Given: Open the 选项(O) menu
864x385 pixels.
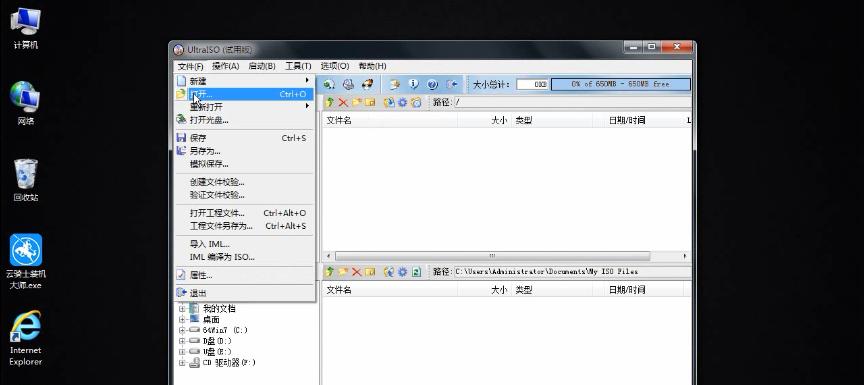Looking at the screenshot, I should click(335, 66).
